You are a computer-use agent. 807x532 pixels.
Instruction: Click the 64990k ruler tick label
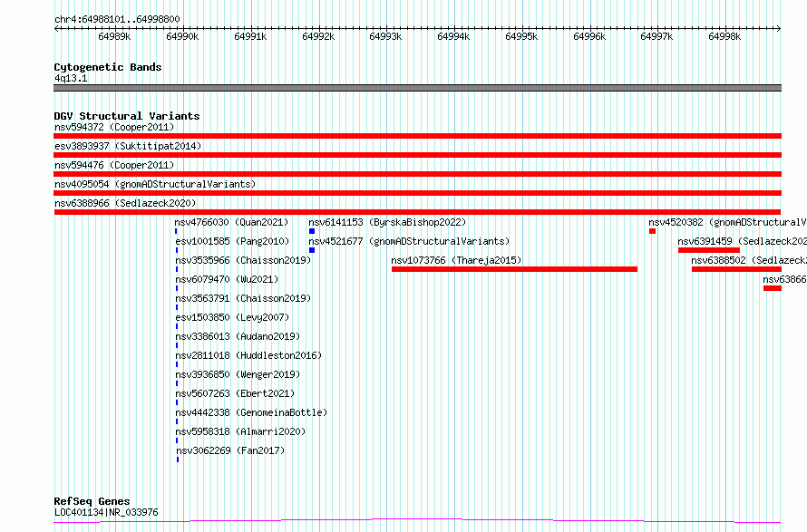pos(182,37)
